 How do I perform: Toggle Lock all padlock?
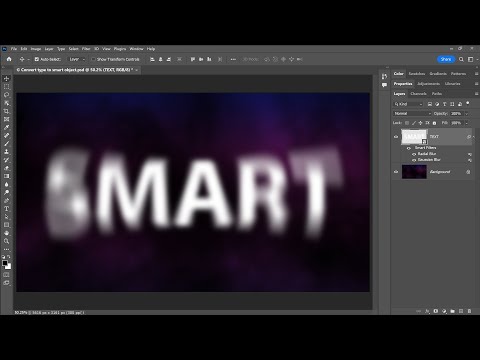point(434,123)
